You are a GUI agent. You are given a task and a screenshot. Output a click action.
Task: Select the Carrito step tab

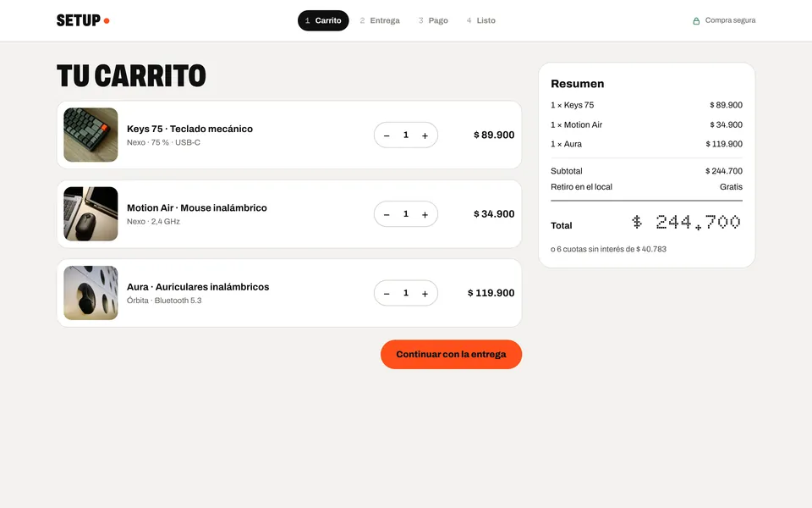coord(323,20)
